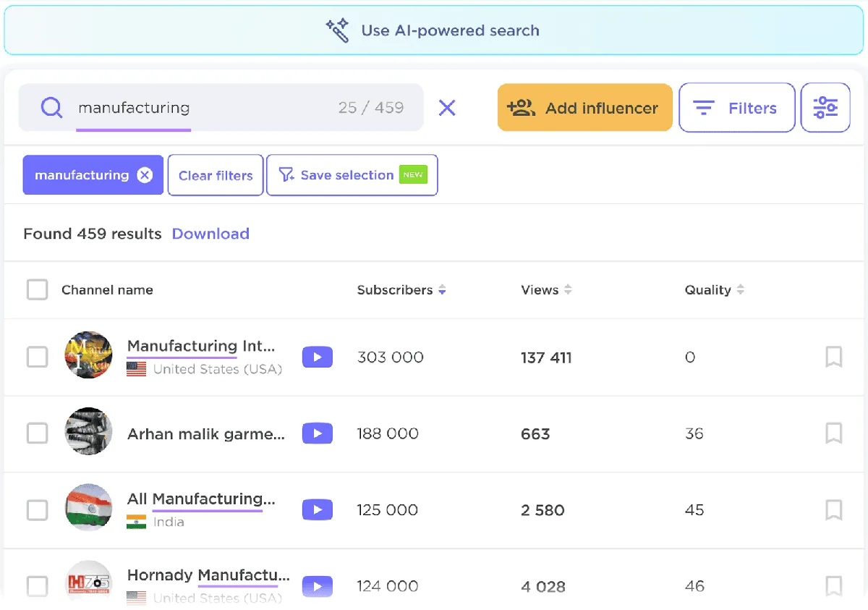This screenshot has width=868, height=610.
Task: Click Clear filters
Action: [x=216, y=175]
